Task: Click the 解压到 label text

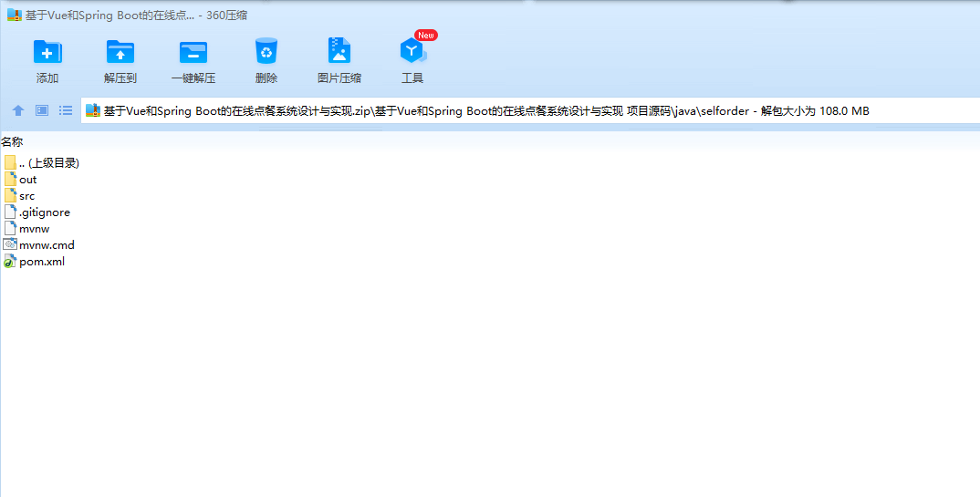Action: 120,78
